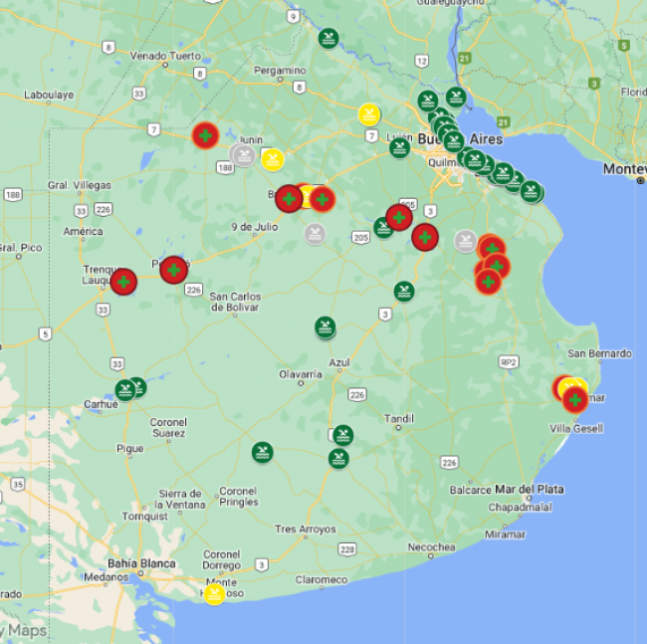Click the red cross marker at Trenque Lauquen
The image size is (647, 644).
click(x=123, y=282)
